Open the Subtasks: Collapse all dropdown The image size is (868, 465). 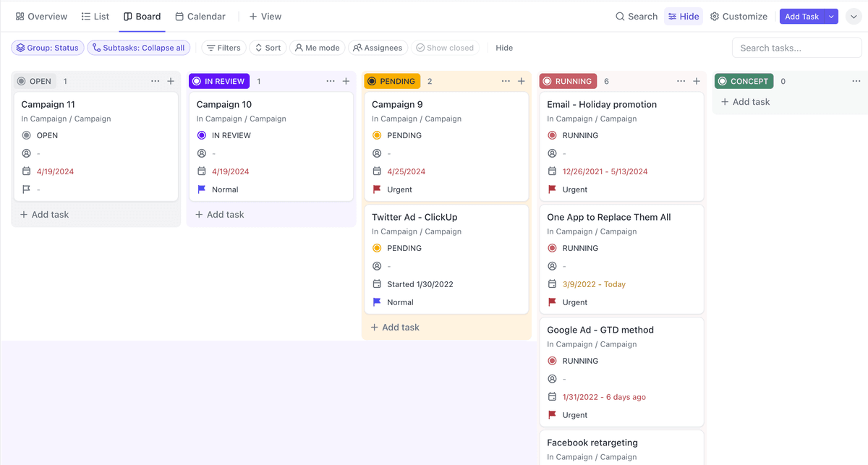click(x=140, y=48)
